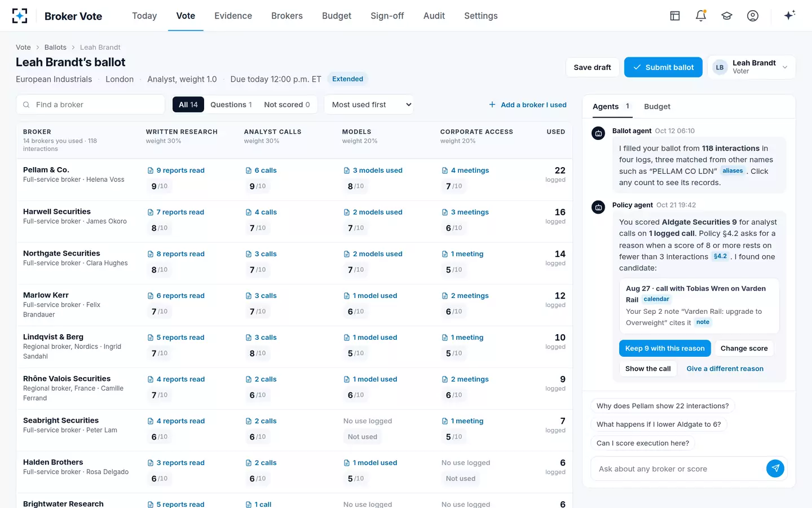Click the Ballot agent avatar icon
This screenshot has width=812, height=508.
[x=598, y=134]
